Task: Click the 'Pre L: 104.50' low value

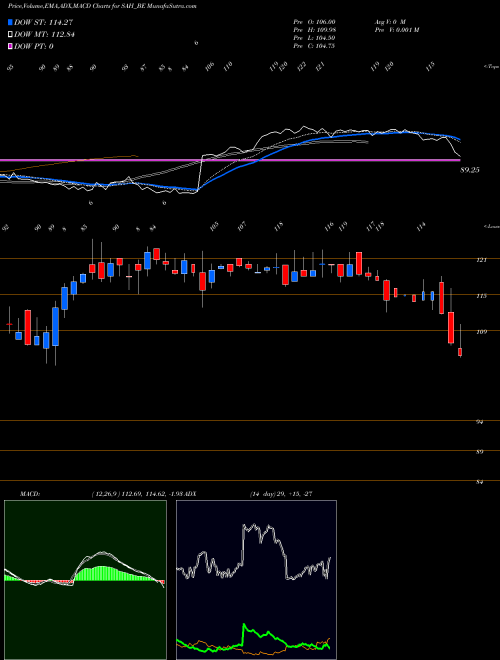Action: 314,38
